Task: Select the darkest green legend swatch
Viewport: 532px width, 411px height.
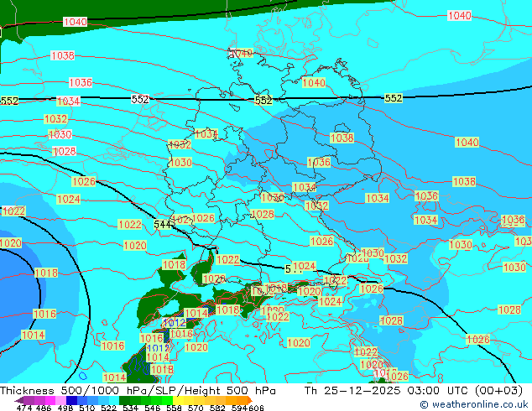Action: pos(123,400)
